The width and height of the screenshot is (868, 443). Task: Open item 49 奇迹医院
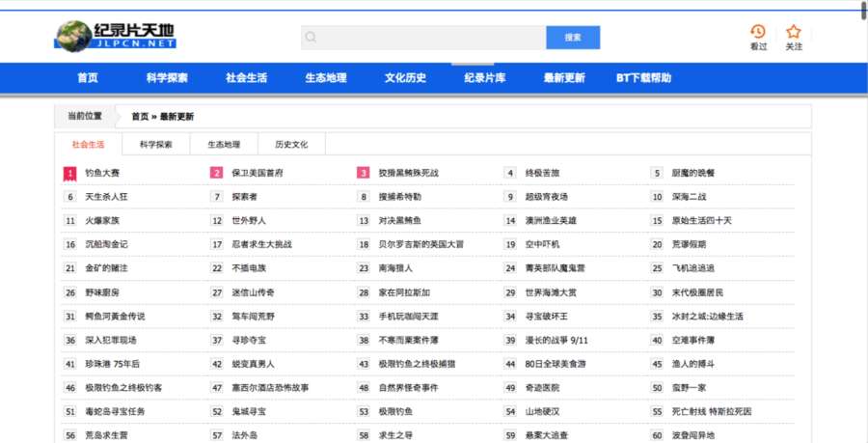542,388
